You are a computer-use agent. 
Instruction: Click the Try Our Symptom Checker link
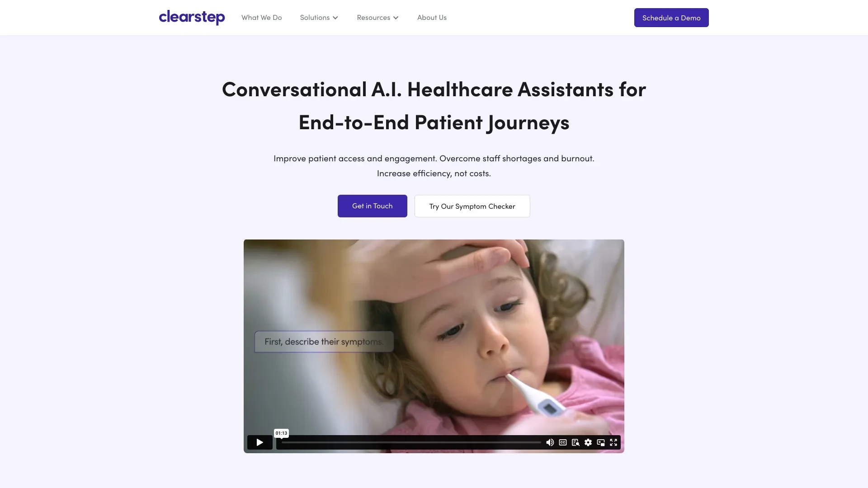(472, 206)
